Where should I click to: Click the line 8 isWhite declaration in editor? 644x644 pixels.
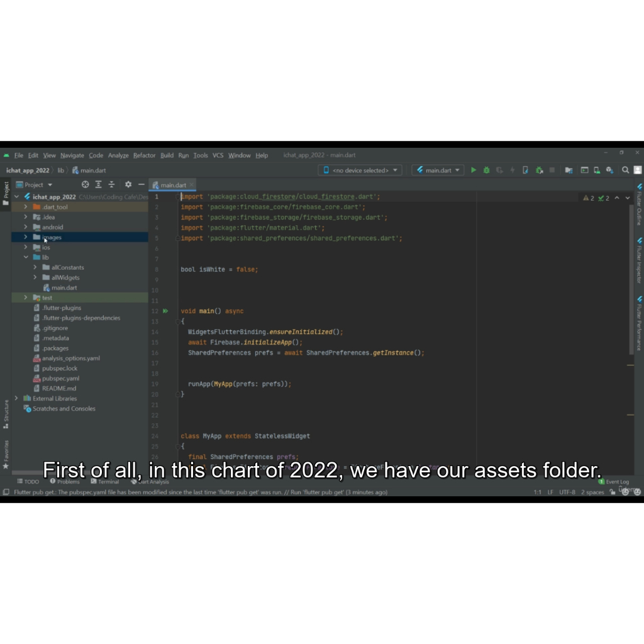(219, 269)
